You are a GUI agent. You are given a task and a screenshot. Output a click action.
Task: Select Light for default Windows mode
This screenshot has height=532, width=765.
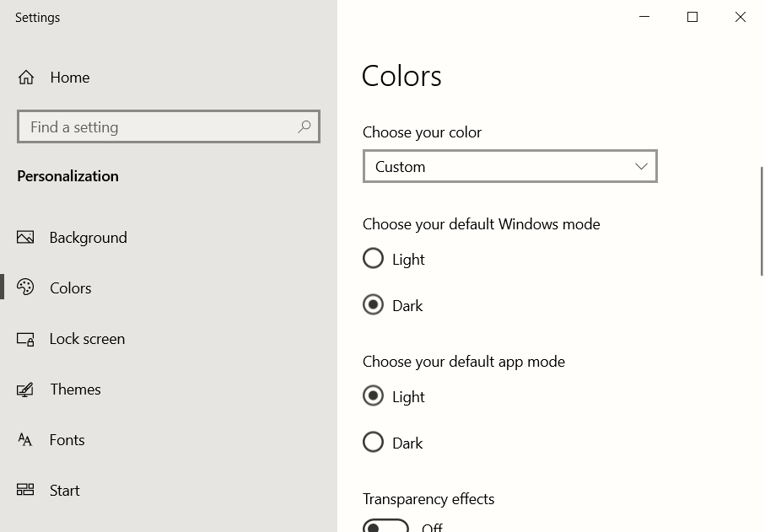(x=374, y=259)
